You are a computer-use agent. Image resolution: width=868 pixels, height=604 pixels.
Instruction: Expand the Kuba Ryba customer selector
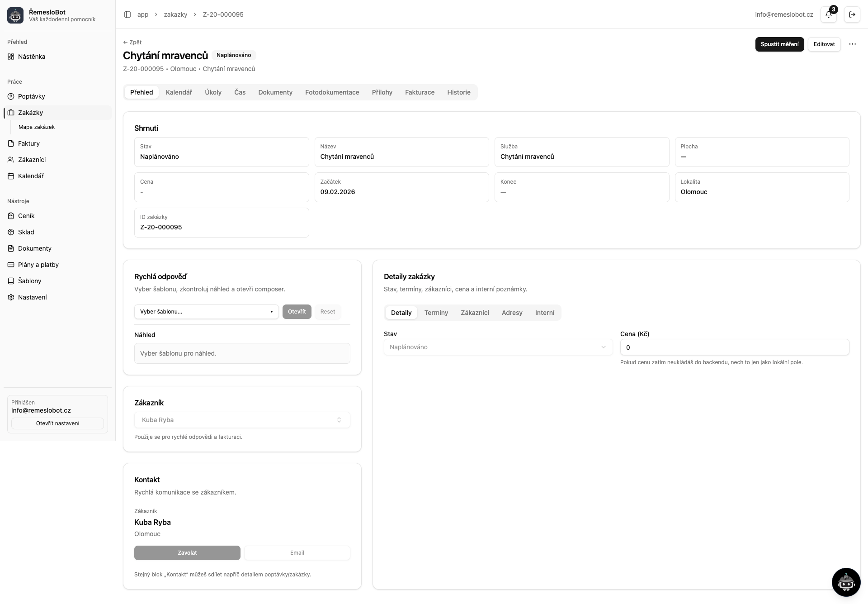242,420
